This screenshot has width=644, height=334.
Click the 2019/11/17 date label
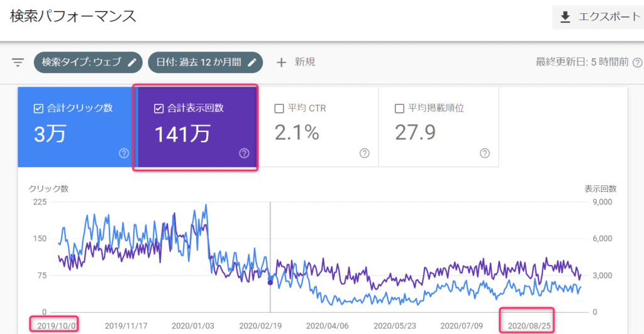pyautogui.click(x=126, y=326)
